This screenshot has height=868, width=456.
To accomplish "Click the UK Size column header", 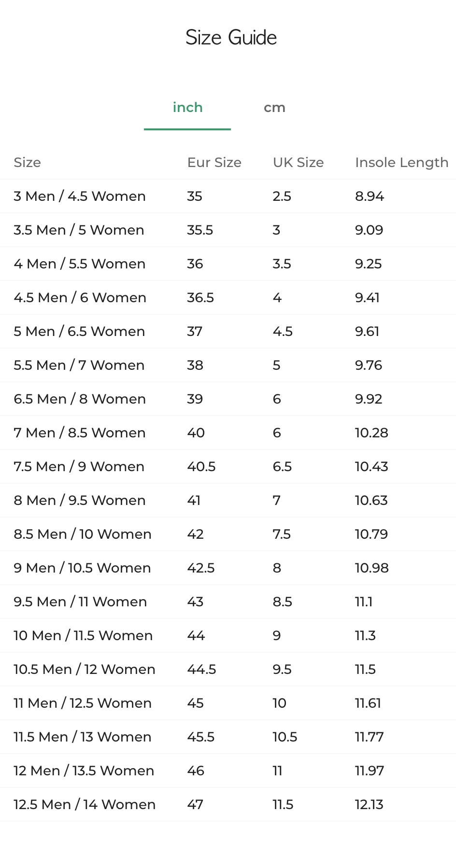I will pos(298,163).
